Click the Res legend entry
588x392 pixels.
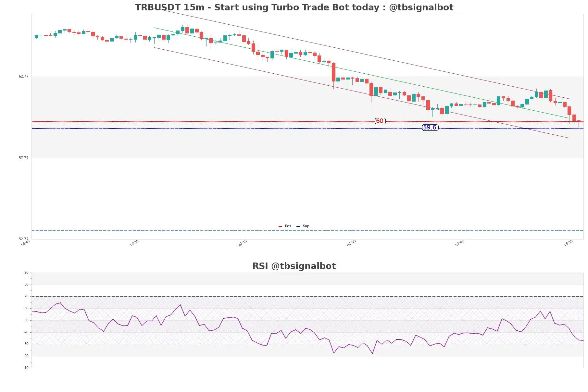click(x=285, y=226)
